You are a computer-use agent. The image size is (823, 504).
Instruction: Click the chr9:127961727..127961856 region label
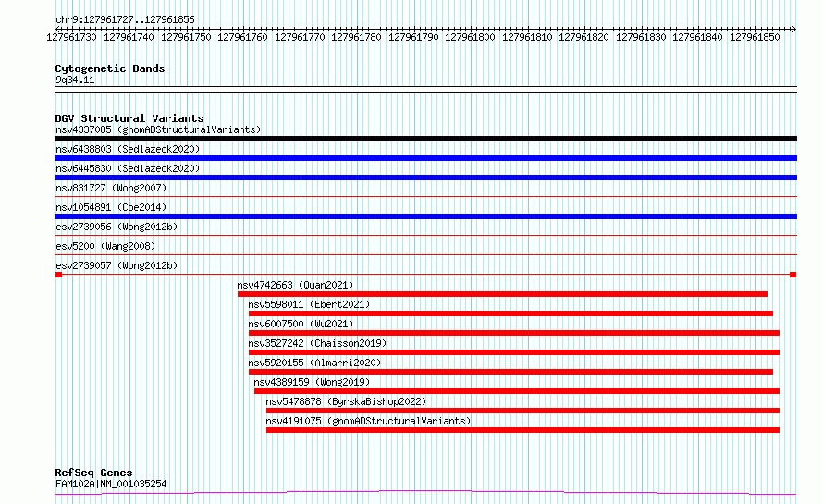[125, 19]
